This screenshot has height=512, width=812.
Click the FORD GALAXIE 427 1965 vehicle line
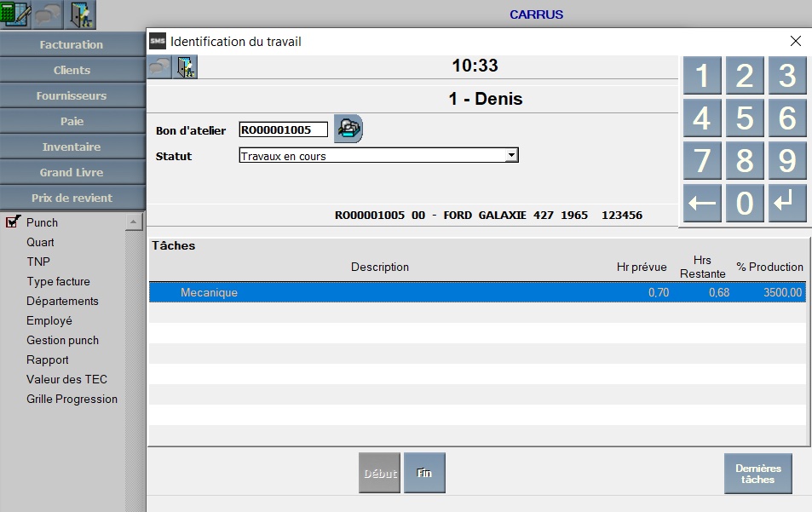pyautogui.click(x=488, y=216)
